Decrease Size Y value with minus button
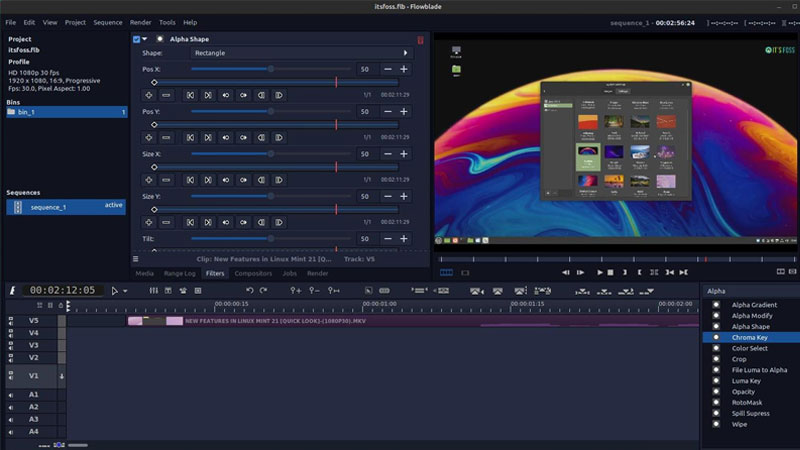This screenshot has width=800, height=450. (388, 196)
